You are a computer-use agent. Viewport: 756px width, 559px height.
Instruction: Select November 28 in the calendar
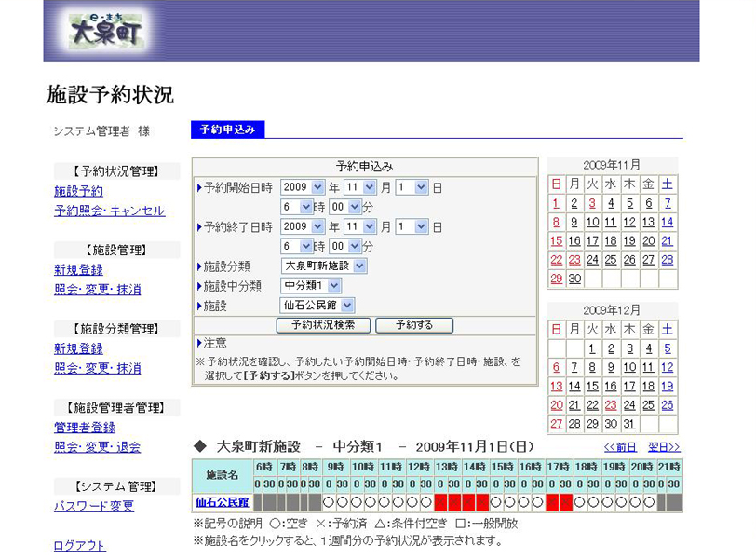coord(668,260)
